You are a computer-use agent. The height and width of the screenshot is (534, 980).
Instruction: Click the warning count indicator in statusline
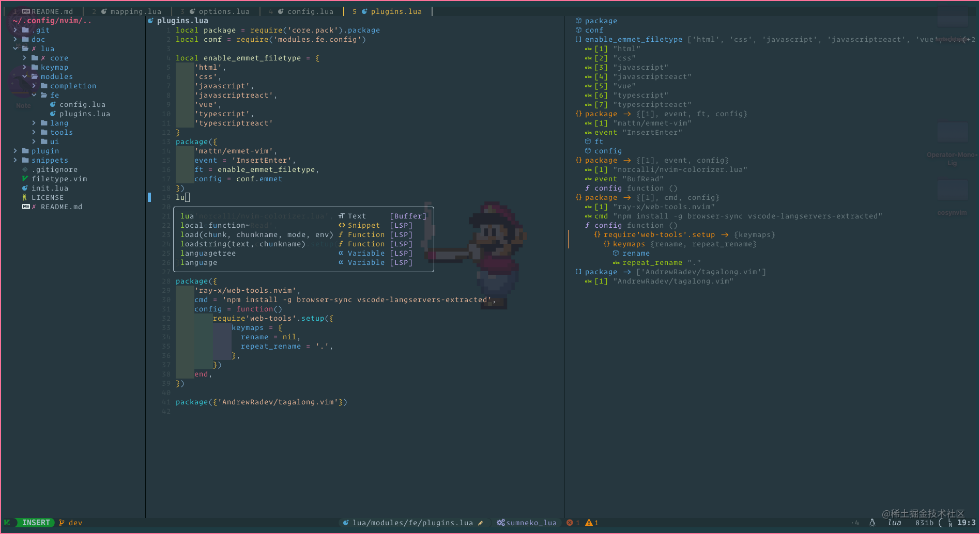(592, 523)
